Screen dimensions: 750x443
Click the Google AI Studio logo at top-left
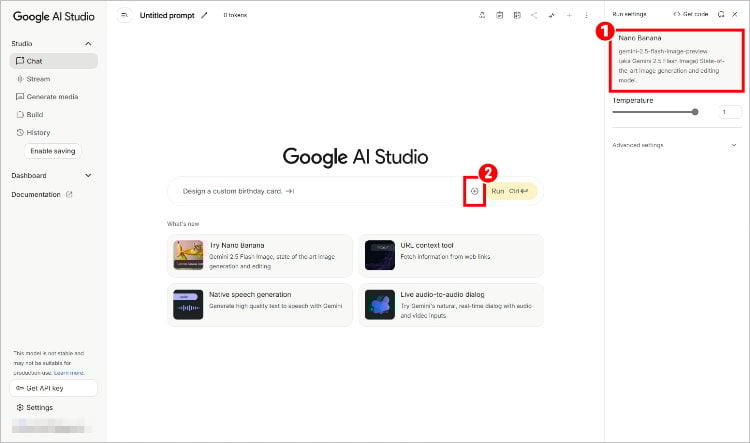click(x=54, y=16)
